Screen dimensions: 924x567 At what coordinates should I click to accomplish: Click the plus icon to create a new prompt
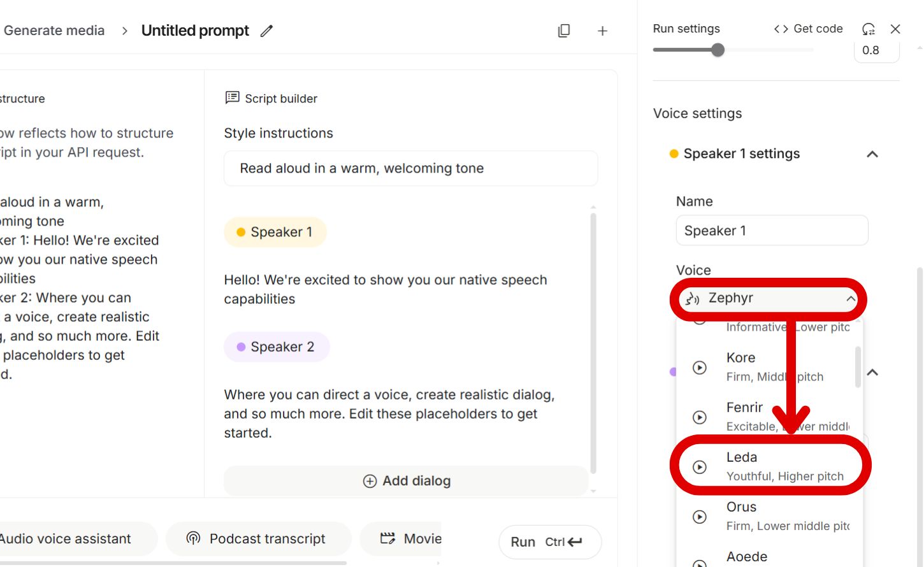[602, 30]
